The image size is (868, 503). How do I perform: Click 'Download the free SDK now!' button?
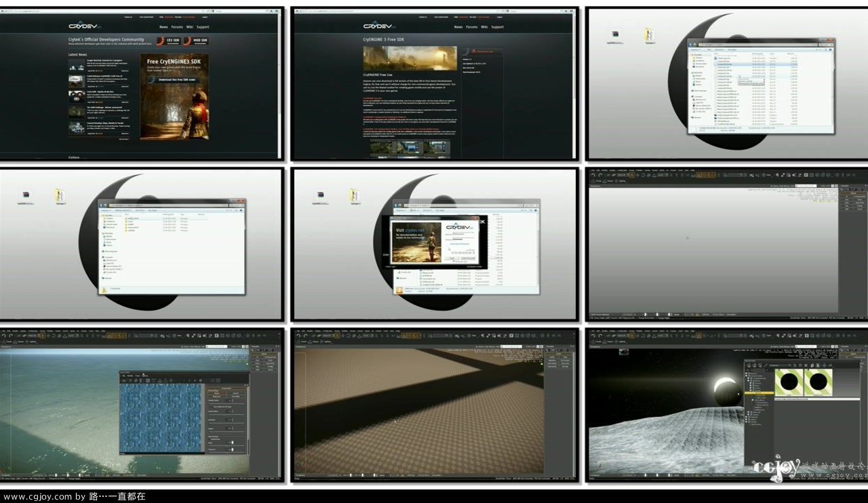coord(175,79)
